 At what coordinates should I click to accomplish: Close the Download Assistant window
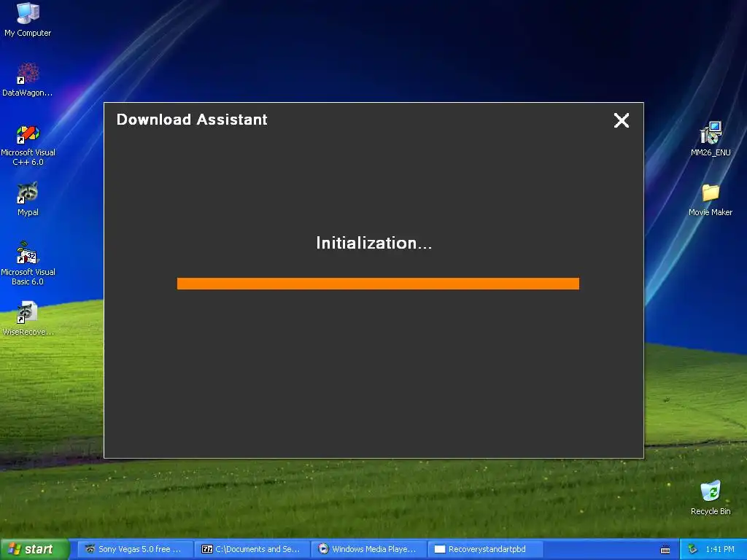[x=622, y=120]
